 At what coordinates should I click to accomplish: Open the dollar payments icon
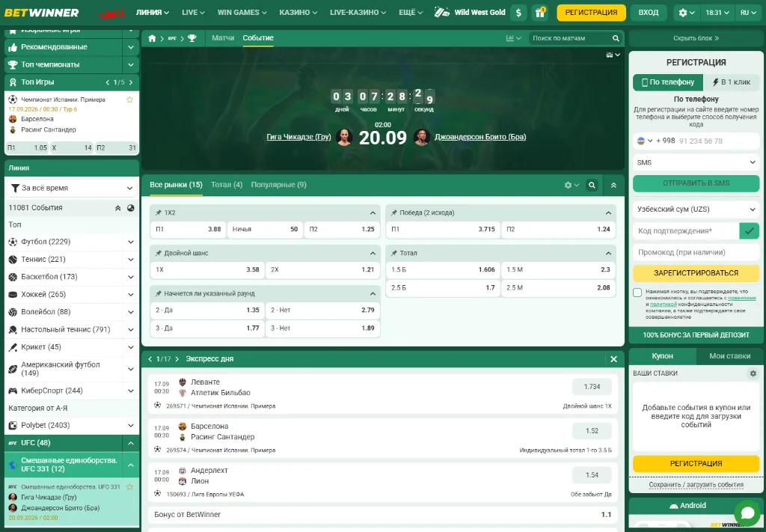(x=518, y=13)
